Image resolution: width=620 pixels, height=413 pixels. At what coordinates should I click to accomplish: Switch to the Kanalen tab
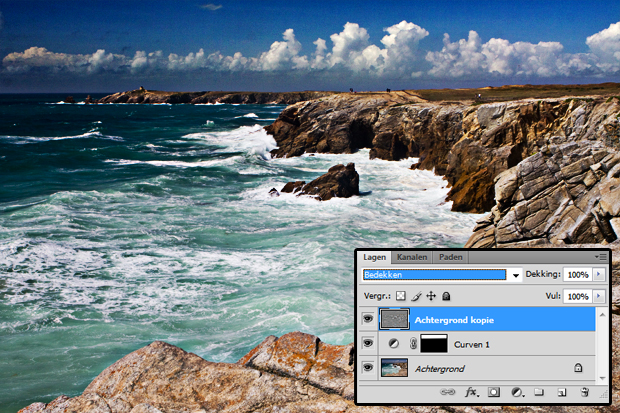coord(412,257)
